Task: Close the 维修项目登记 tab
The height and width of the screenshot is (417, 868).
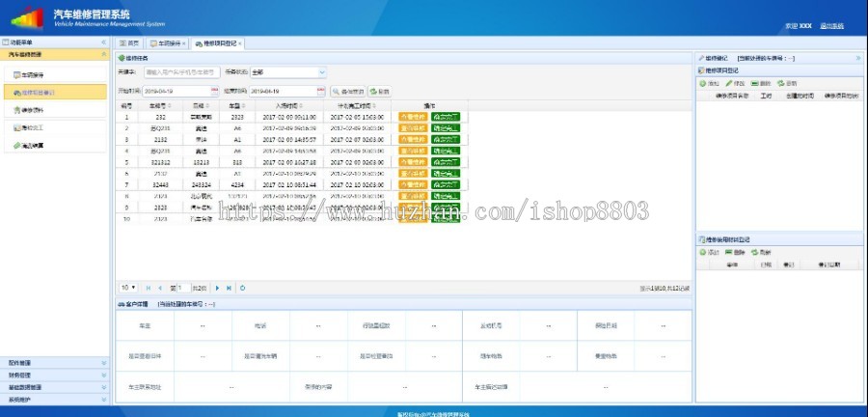Action: pyautogui.click(x=240, y=43)
